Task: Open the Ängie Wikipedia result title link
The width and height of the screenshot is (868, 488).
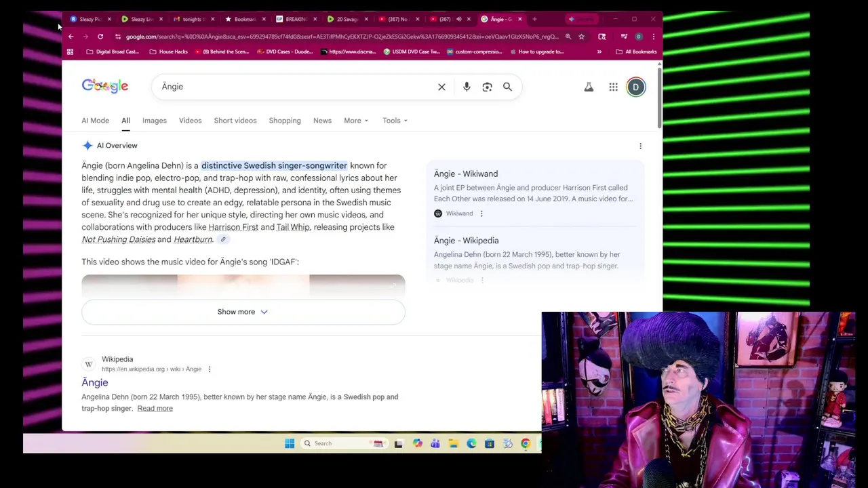Action: 95,383
